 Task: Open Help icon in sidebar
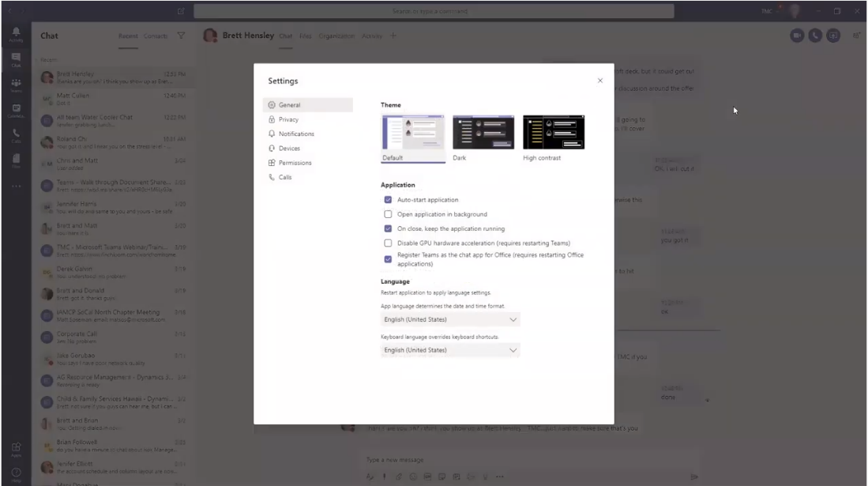pyautogui.click(x=16, y=474)
